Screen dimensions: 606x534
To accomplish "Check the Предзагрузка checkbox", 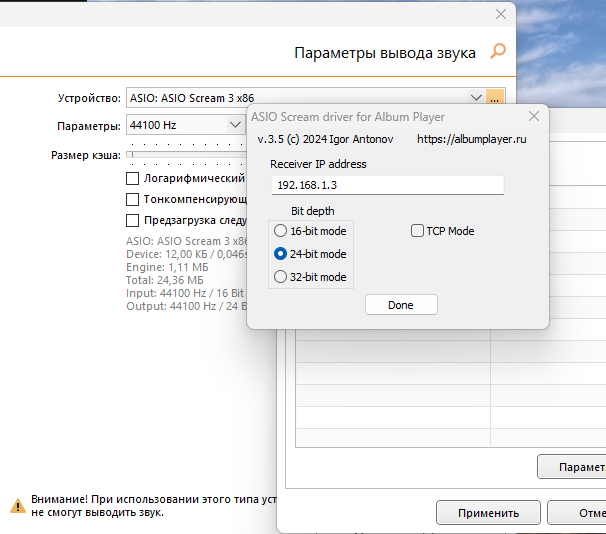I will coord(132,220).
